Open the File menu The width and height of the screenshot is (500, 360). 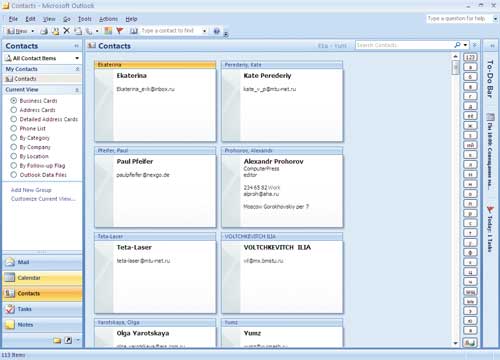click(x=13, y=19)
